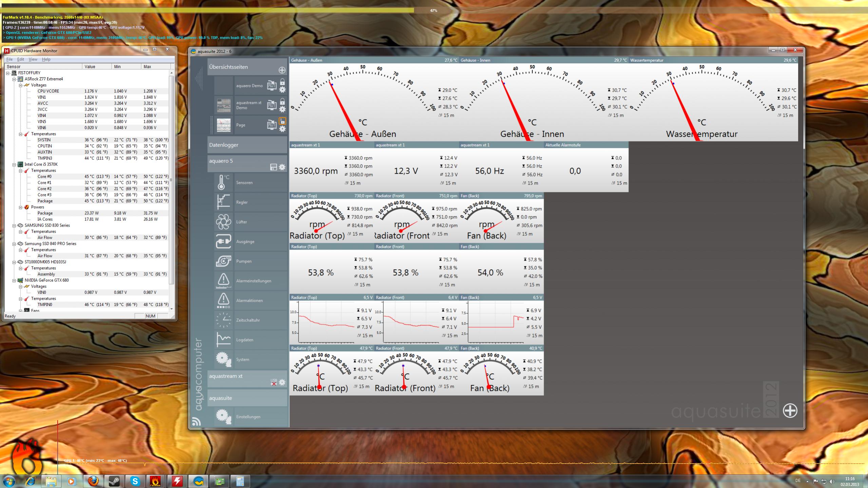Viewport: 868px width, 488px height.
Task: Open the File menu in Hardware Monitor
Action: pyautogui.click(x=9, y=59)
